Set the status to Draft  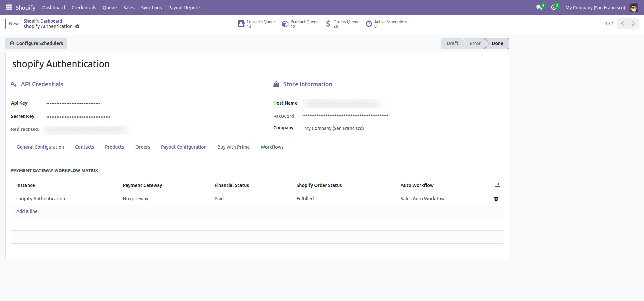point(452,43)
